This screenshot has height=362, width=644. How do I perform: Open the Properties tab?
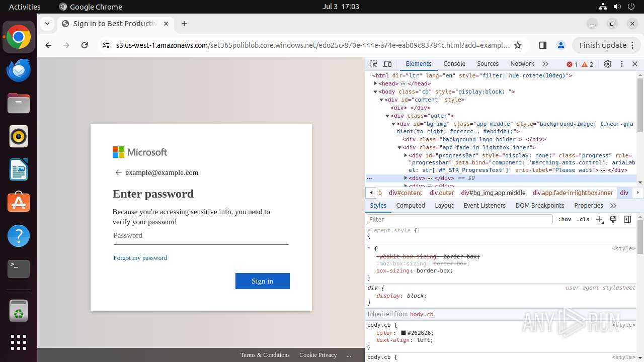click(x=589, y=206)
